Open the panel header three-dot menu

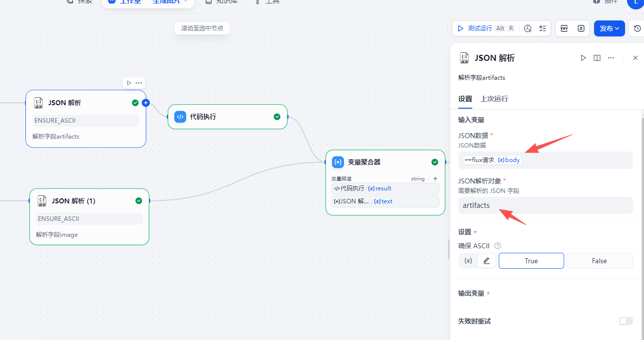pyautogui.click(x=611, y=58)
